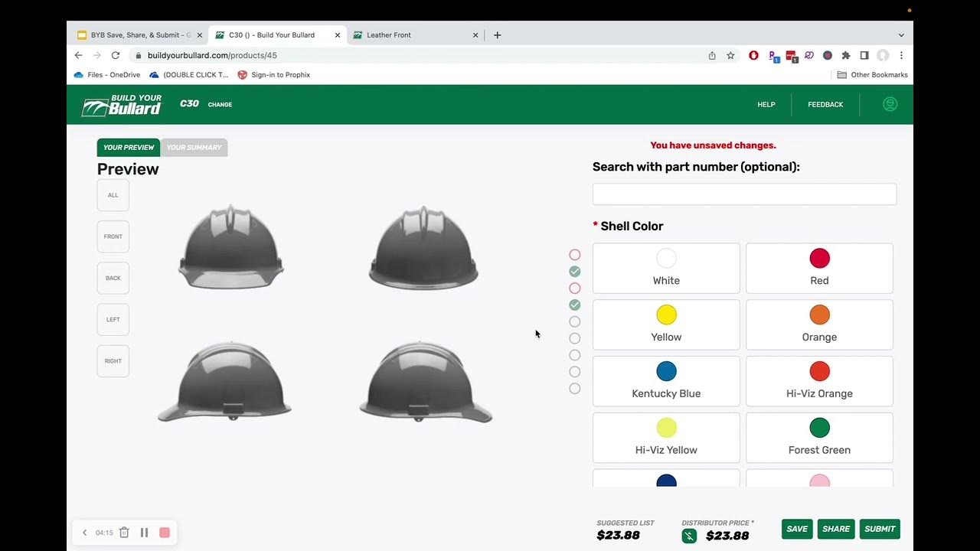Collapse the recording control bar arrow

[x=84, y=533]
